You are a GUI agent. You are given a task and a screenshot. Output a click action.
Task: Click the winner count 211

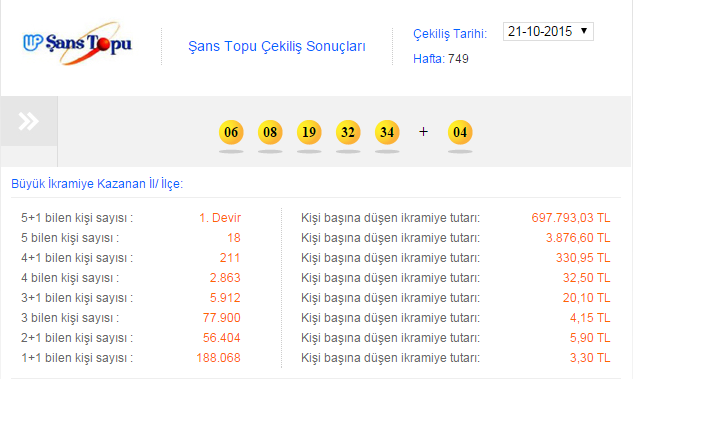pyautogui.click(x=230, y=258)
